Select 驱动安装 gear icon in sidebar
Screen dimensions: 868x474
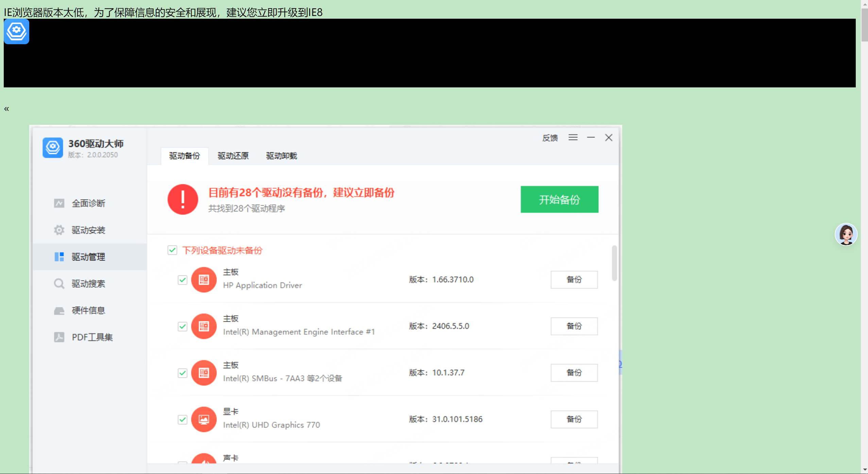point(59,230)
